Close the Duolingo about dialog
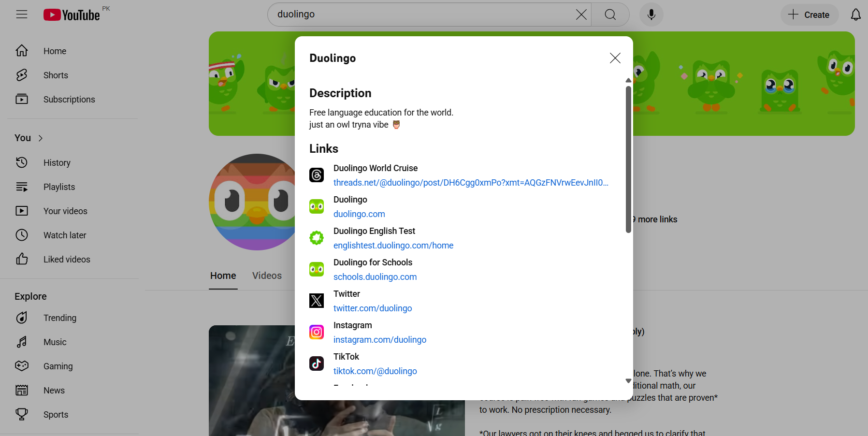This screenshot has width=868, height=436. pyautogui.click(x=615, y=58)
